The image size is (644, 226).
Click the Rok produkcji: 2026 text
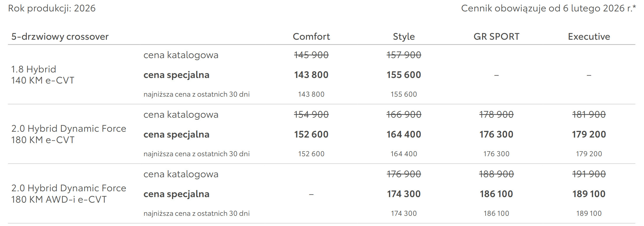click(x=52, y=8)
